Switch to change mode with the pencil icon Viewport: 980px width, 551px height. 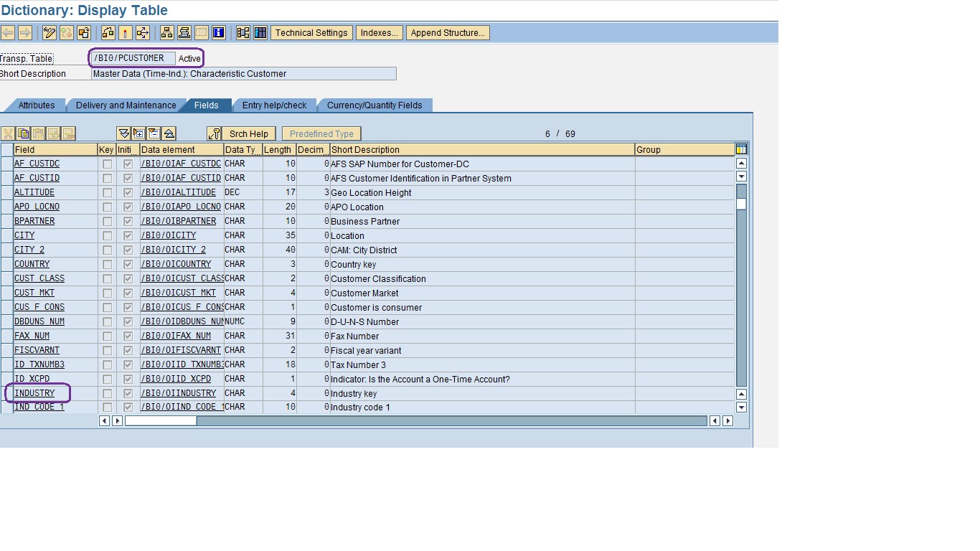coord(49,32)
